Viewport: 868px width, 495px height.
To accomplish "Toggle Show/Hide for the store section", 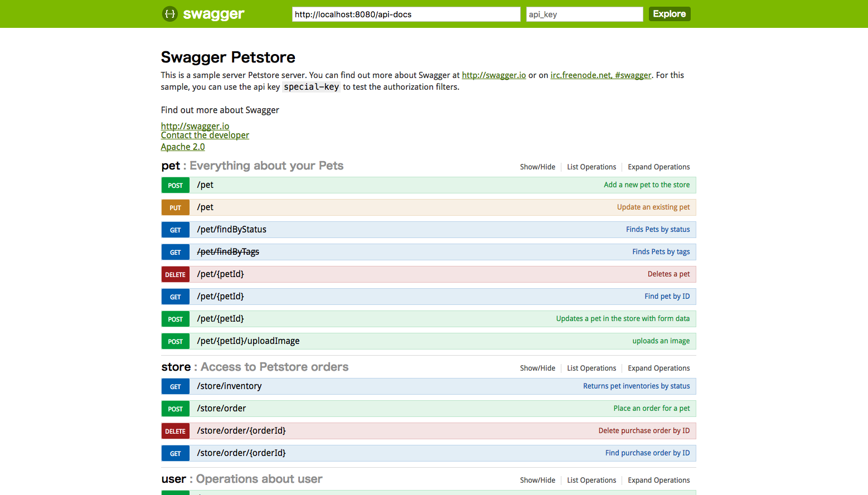I will (x=537, y=368).
